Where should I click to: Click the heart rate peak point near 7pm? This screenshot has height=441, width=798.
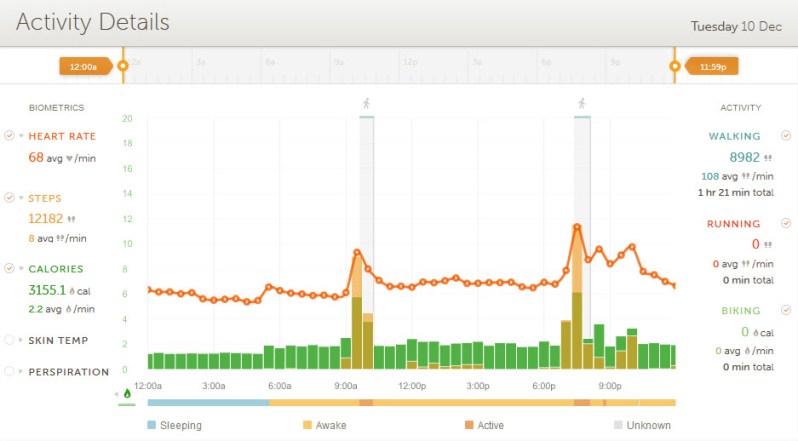[577, 227]
